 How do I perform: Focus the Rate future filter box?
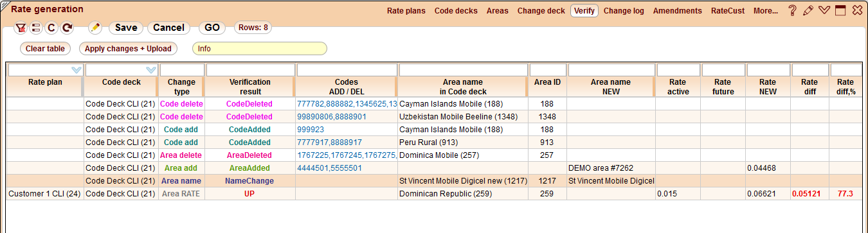723,70
